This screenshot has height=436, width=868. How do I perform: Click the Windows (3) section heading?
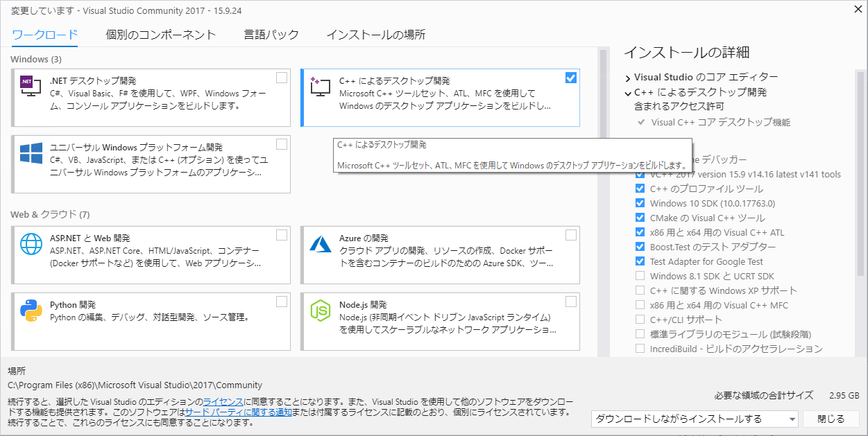pos(36,60)
